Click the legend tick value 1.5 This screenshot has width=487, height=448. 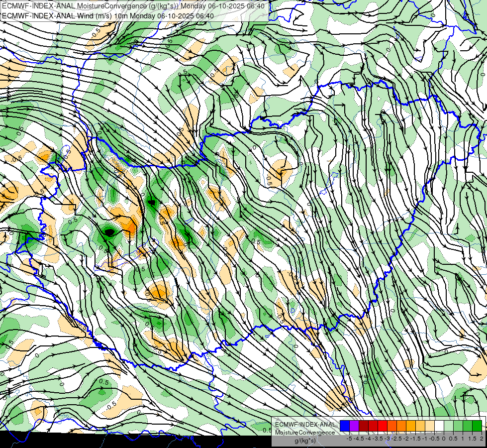tap(473, 439)
